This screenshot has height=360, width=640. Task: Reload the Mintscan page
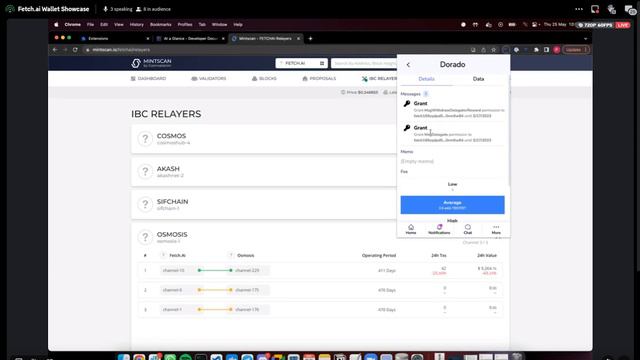coord(75,50)
